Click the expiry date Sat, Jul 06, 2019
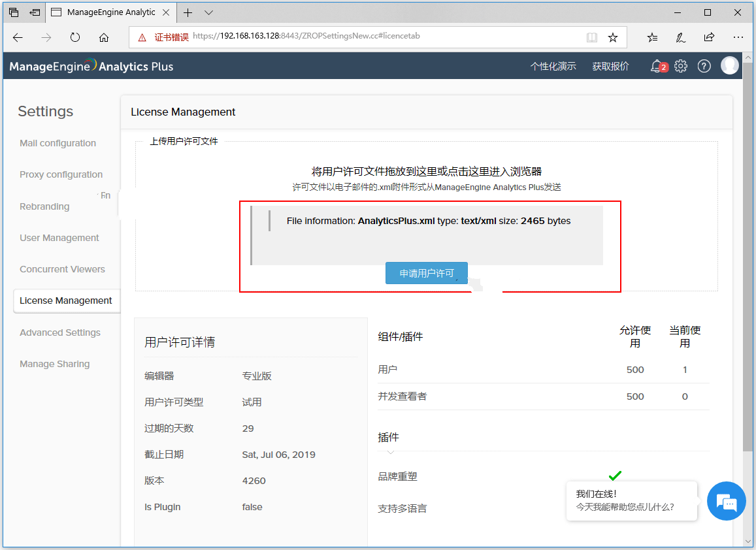Viewport: 756px width, 550px height. (x=278, y=455)
